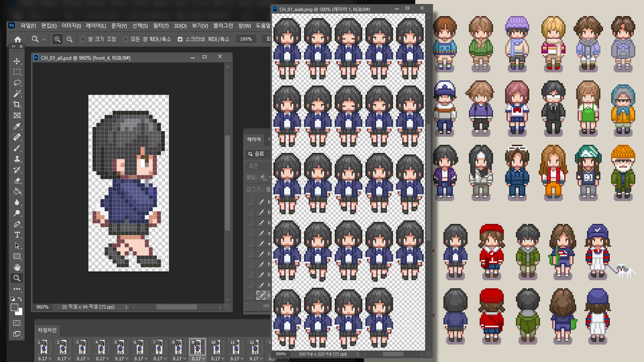Select the Lasso tool
Screen dimensions: 644x362
17,82
